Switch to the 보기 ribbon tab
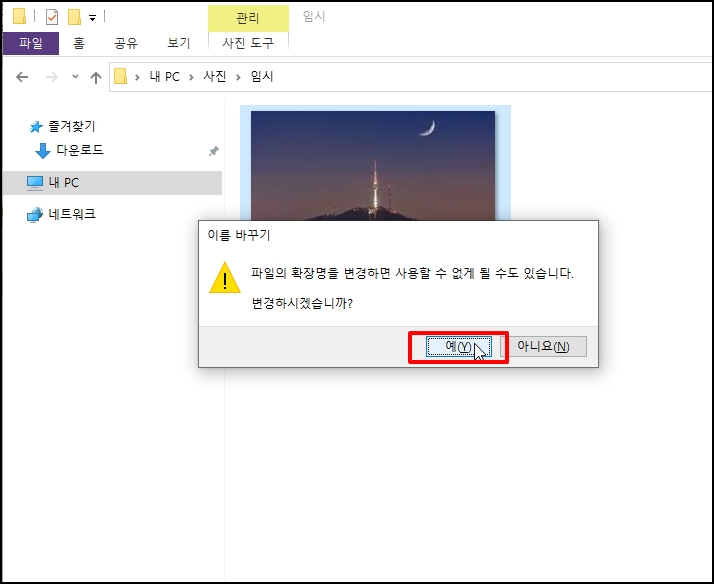 tap(178, 43)
